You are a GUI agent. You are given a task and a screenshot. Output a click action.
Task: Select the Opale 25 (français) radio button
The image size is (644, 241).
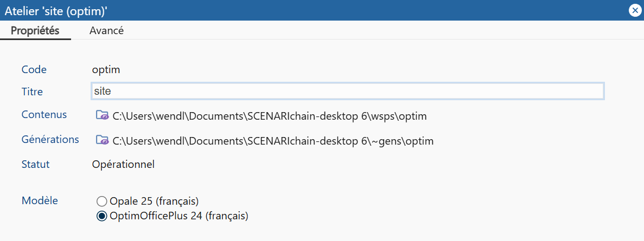coord(101,201)
